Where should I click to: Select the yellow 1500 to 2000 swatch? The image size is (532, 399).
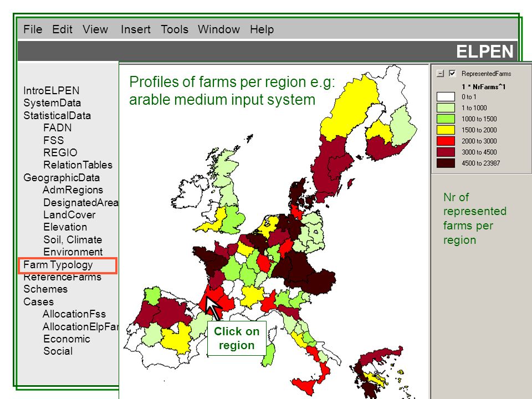[446, 130]
